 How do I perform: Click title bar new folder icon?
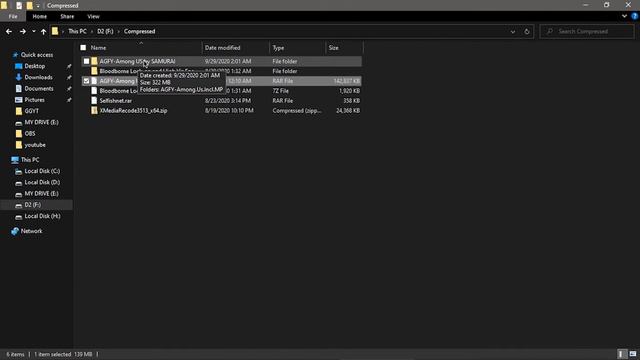click(29, 6)
